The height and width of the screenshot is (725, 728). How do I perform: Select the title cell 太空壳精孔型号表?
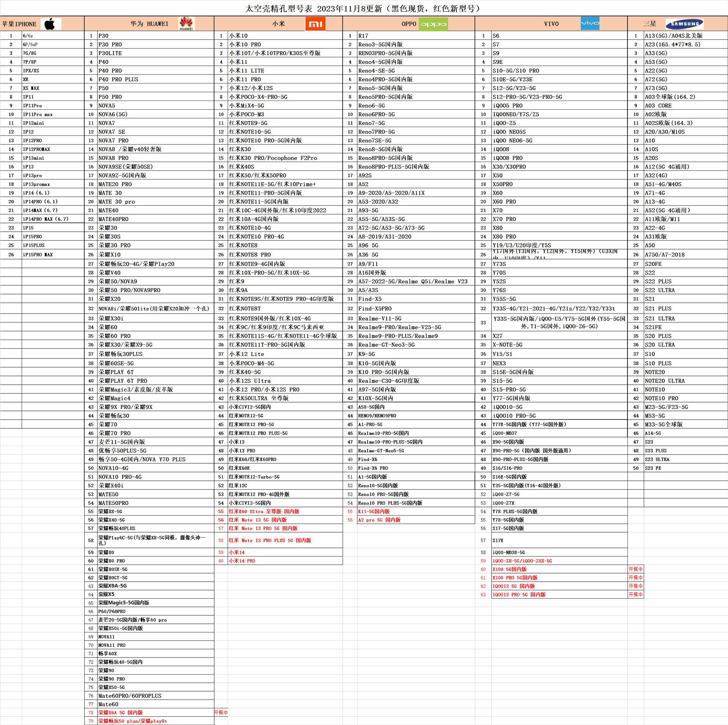[363, 8]
